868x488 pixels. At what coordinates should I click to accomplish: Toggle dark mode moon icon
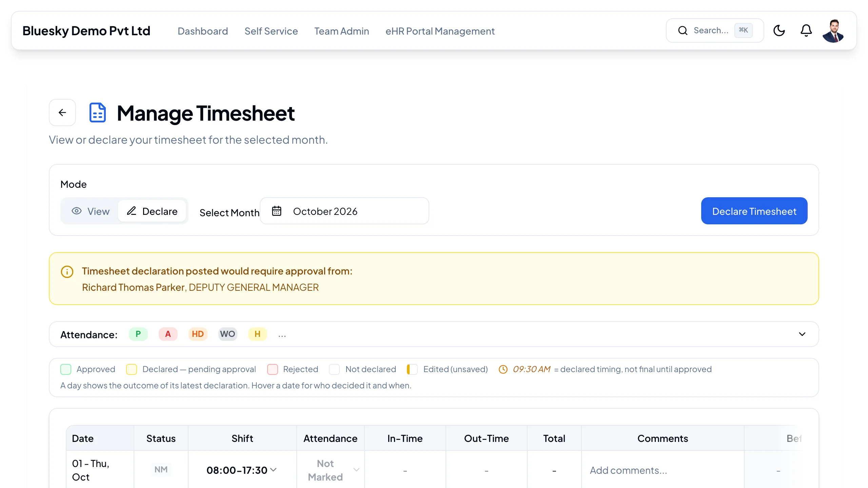point(779,30)
